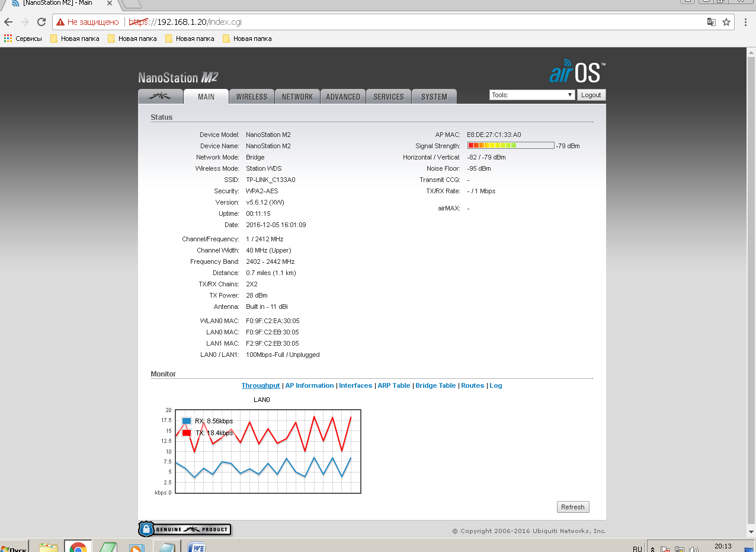Click the Network Mode value Bridge
Image resolution: width=756 pixels, height=552 pixels.
tap(255, 157)
